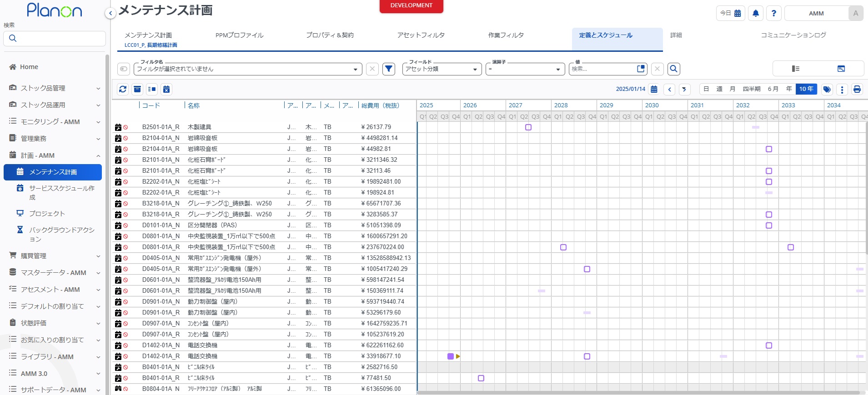
Task: Open the フィルタ名 dropdown
Action: pos(248,69)
